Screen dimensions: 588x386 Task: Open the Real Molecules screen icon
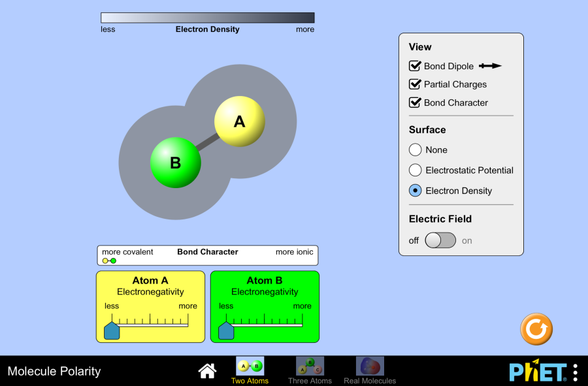370,366
